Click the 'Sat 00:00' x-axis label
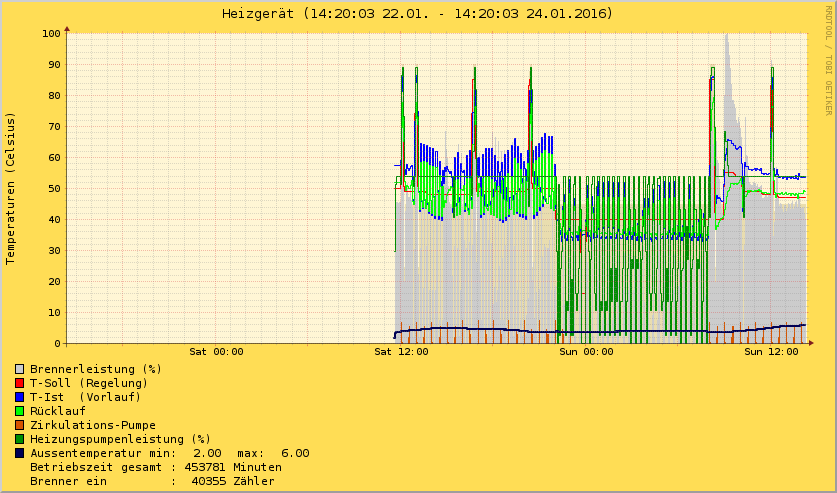This screenshot has width=837, height=493. [x=216, y=352]
